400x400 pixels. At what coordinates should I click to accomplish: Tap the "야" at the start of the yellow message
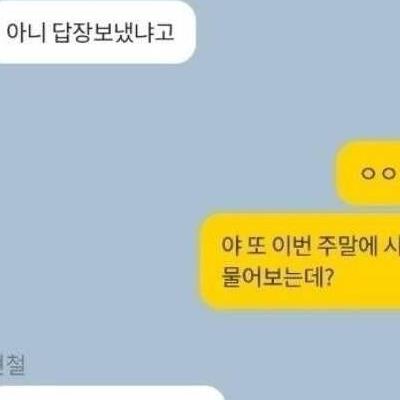(x=231, y=246)
